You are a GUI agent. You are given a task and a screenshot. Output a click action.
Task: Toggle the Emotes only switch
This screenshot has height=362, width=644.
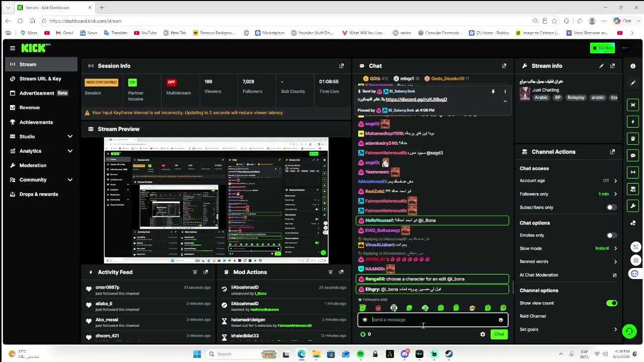click(612, 235)
